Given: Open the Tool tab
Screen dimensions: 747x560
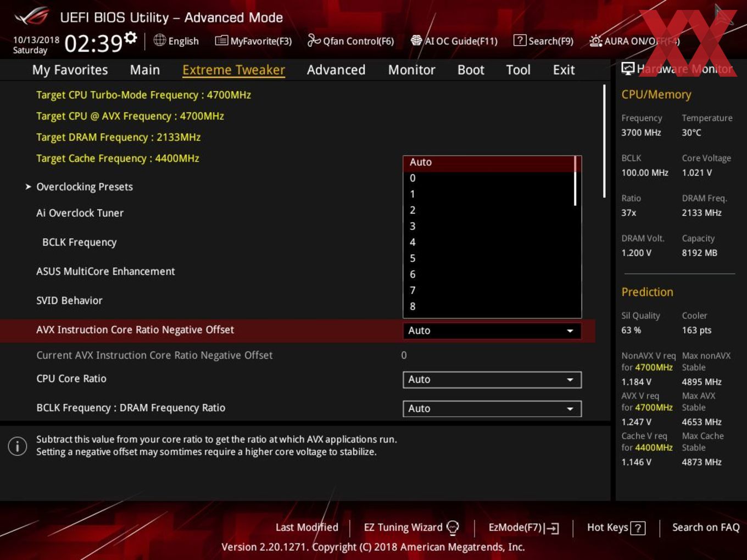Looking at the screenshot, I should point(518,70).
